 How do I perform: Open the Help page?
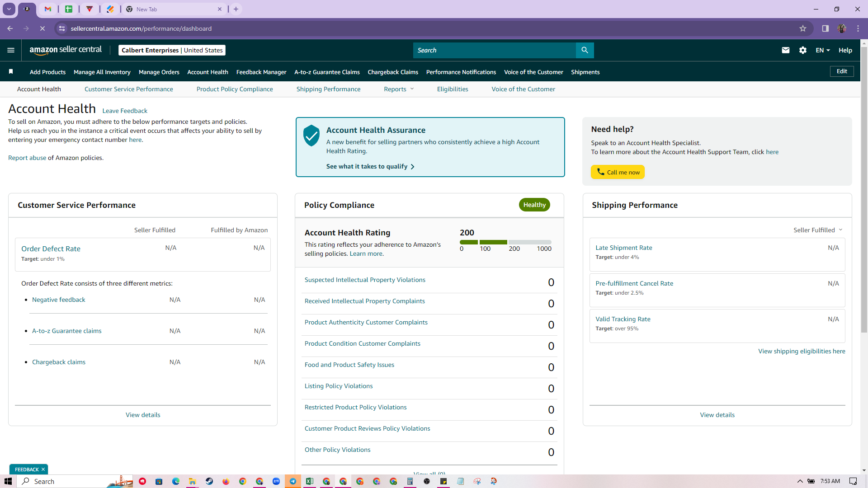(845, 50)
